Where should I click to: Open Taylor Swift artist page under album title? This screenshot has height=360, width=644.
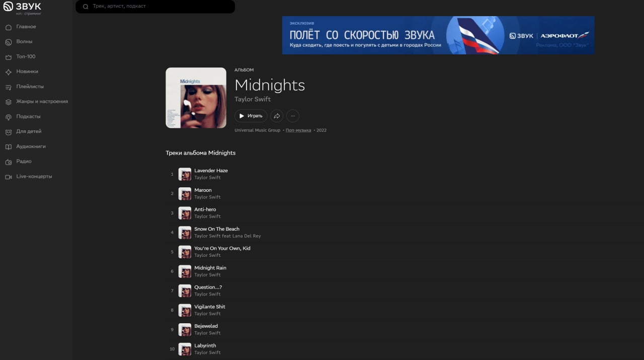pos(253,99)
